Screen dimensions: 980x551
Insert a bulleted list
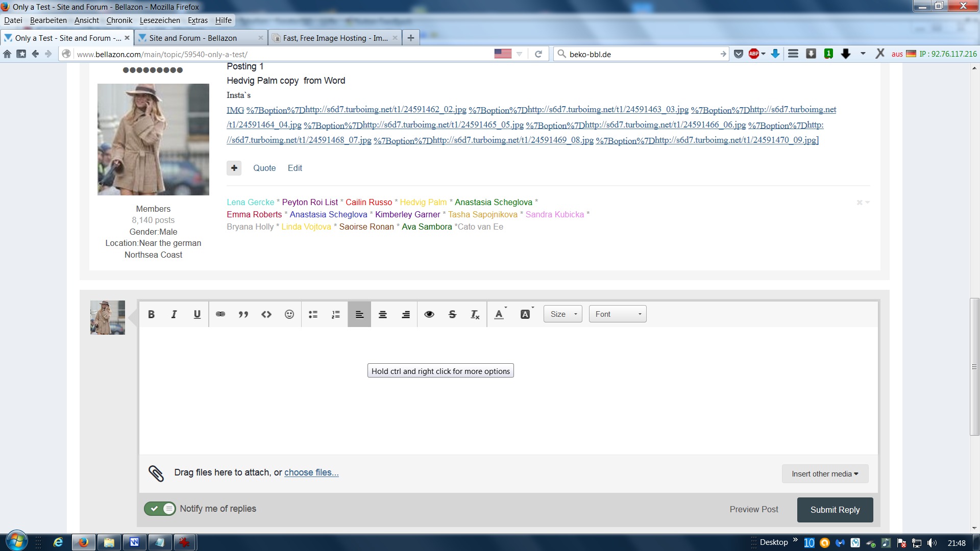click(x=313, y=314)
